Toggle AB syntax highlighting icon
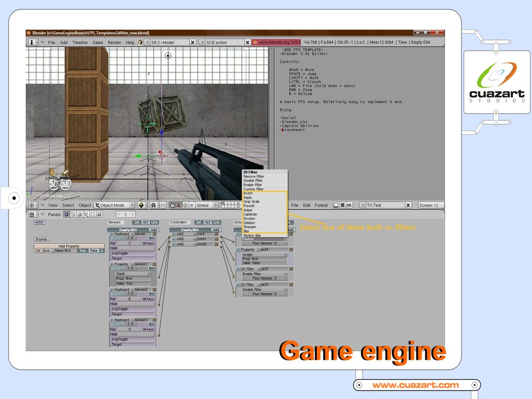 pyautogui.click(x=349, y=205)
